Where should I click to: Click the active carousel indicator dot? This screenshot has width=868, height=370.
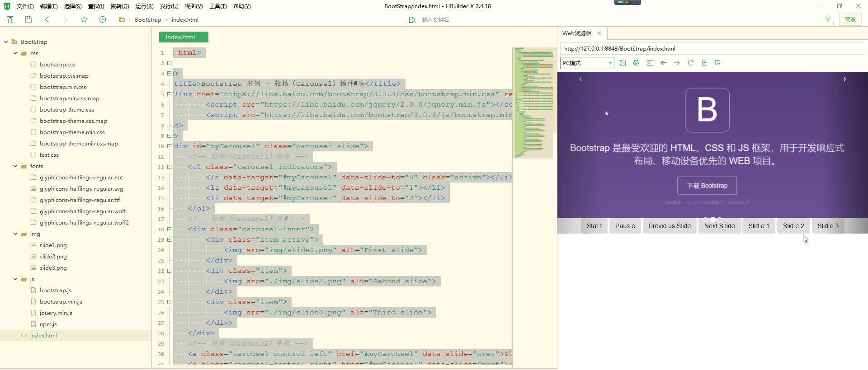tap(713, 219)
